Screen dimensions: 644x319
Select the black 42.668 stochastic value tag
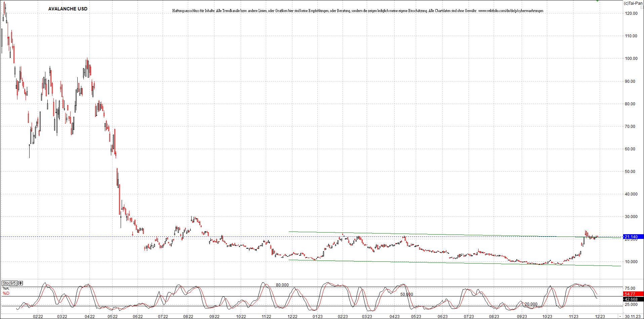[633, 299]
